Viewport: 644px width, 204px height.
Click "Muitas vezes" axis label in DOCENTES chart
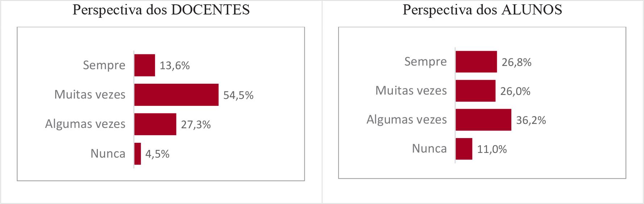click(90, 95)
